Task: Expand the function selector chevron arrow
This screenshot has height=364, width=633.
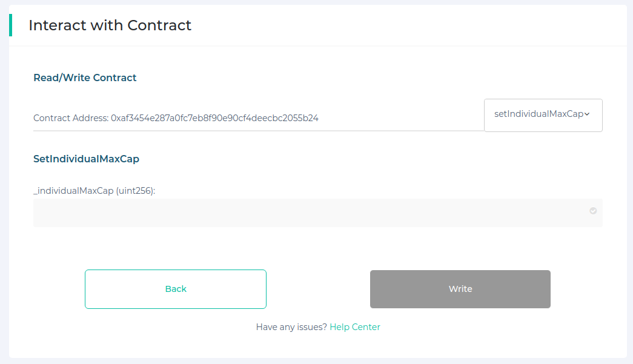Action: 586,114
